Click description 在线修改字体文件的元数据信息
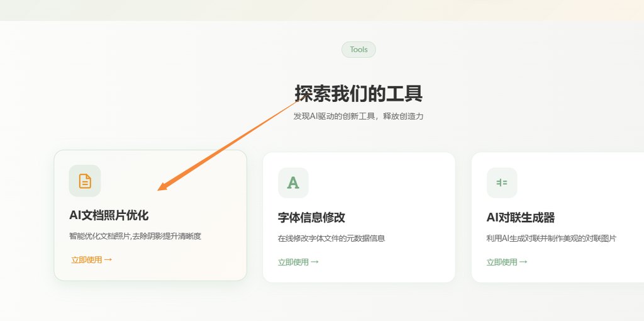This screenshot has height=321, width=644. click(x=331, y=239)
